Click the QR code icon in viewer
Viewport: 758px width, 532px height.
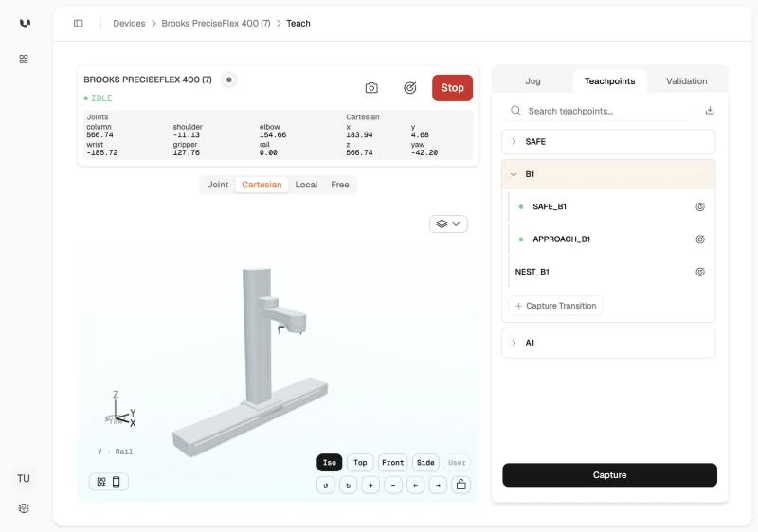[x=101, y=481]
